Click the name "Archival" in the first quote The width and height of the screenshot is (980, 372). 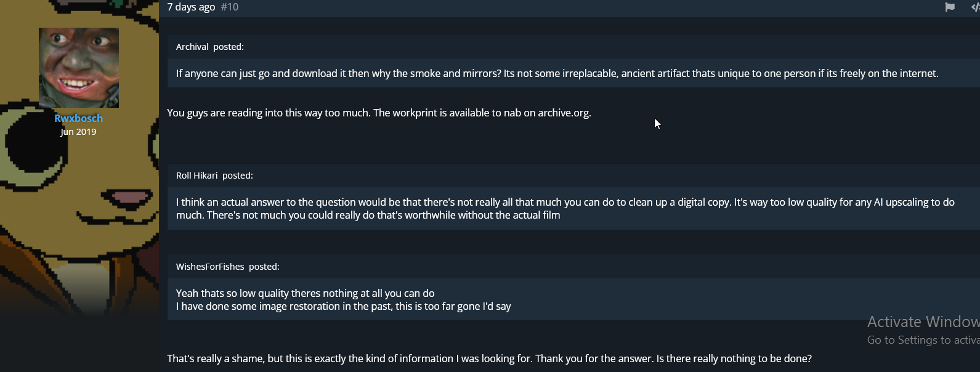point(192,47)
